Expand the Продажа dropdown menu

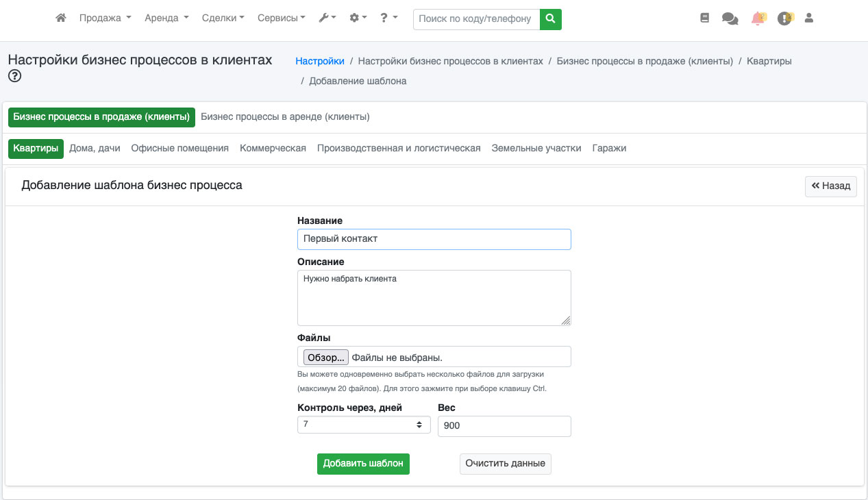[105, 18]
